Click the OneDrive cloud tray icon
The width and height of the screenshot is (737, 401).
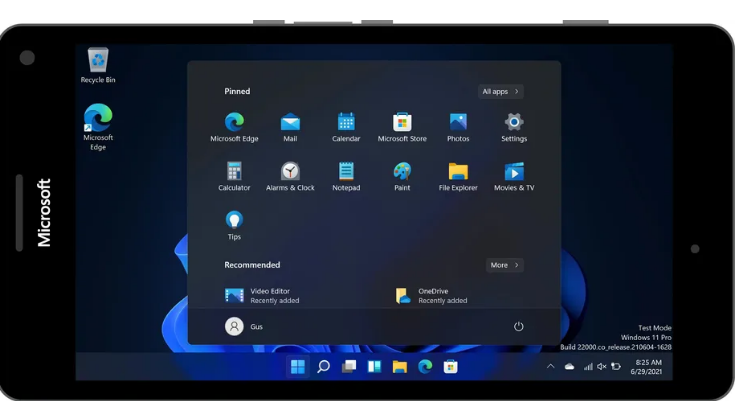(x=569, y=366)
